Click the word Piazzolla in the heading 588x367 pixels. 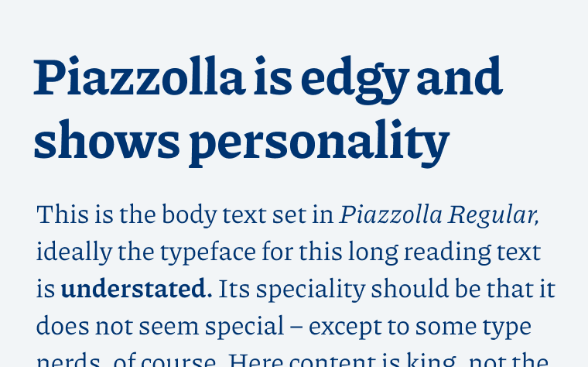coord(139,77)
